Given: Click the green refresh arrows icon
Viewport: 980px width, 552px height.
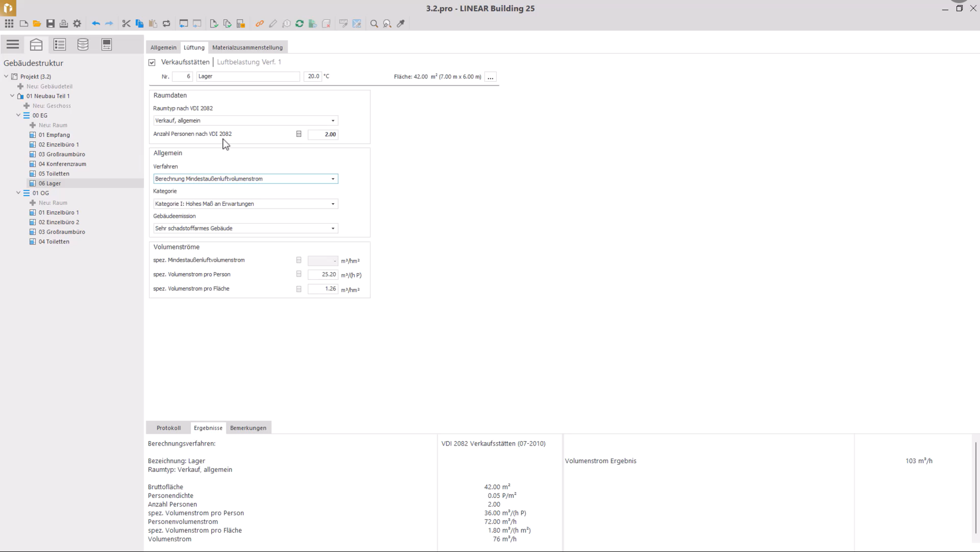Looking at the screenshot, I should [x=300, y=24].
